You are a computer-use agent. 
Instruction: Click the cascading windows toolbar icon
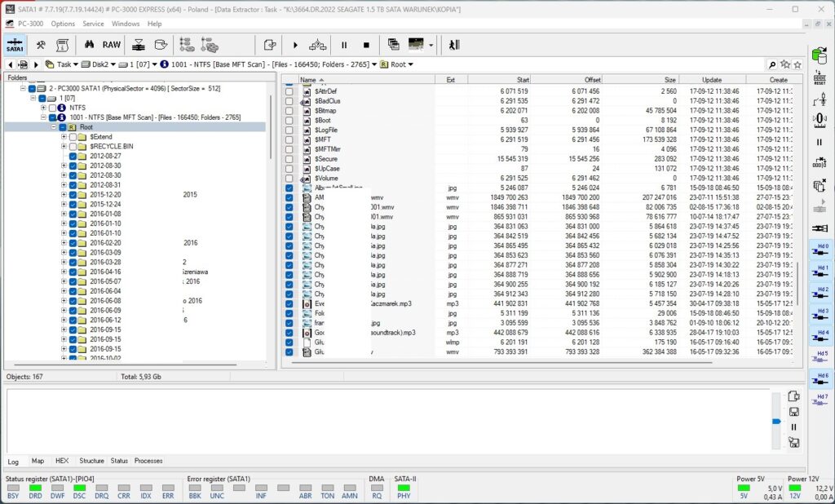(x=394, y=45)
